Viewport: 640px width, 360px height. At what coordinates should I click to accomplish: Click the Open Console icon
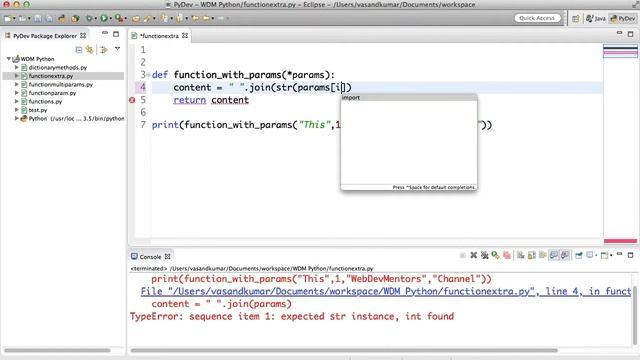pyautogui.click(x=604, y=256)
